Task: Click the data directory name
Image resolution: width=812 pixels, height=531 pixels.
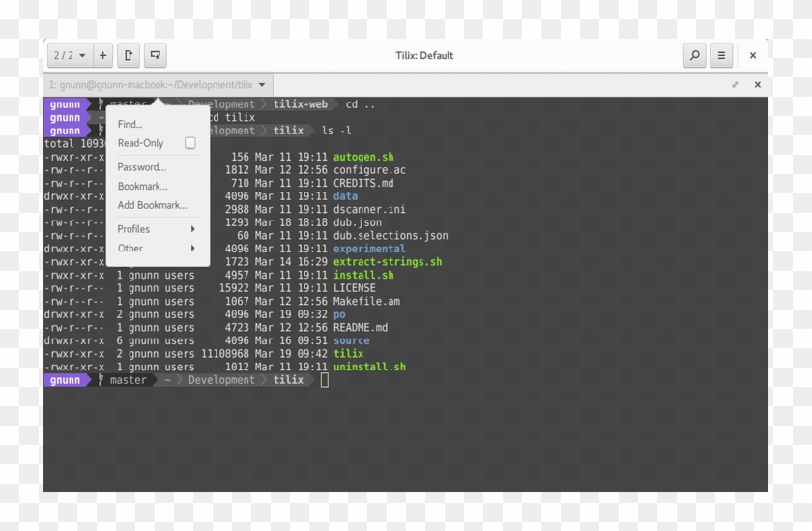Action: click(x=345, y=196)
